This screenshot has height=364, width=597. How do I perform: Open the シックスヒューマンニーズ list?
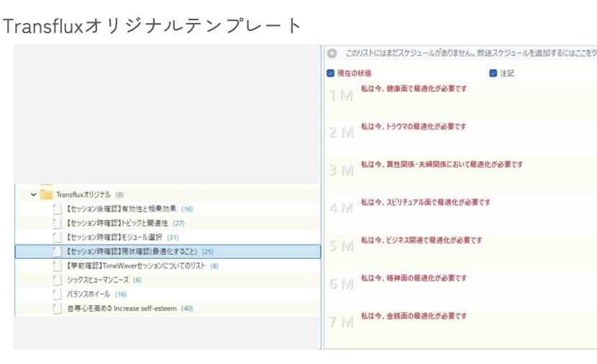coord(98,280)
